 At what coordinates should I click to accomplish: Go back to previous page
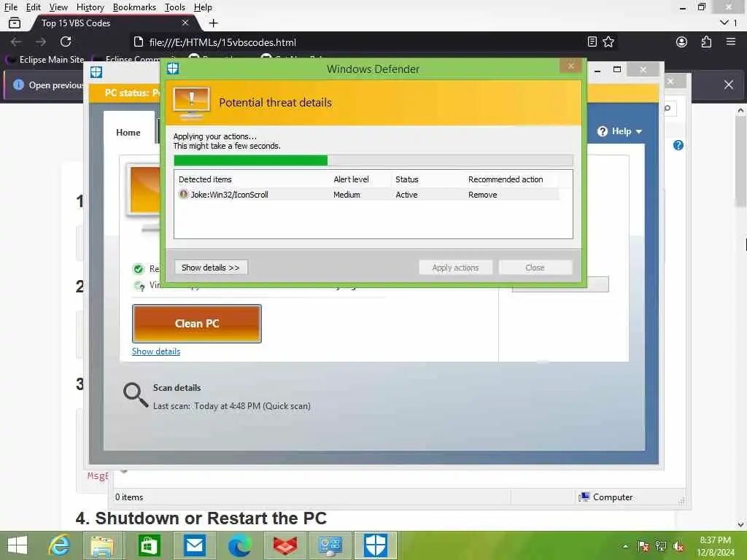16,42
